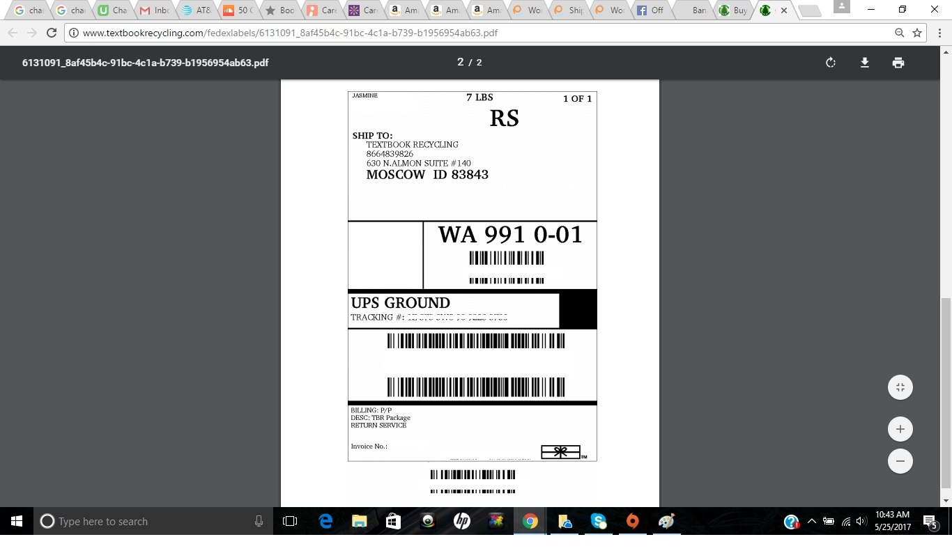
Task: Open File Explorer from the taskbar
Action: 360,521
